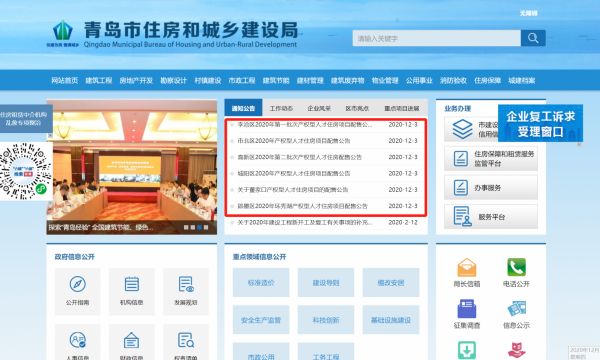Open 房地产开发 navigation menu item
Viewport: 600px width, 360px height.
click(x=136, y=80)
